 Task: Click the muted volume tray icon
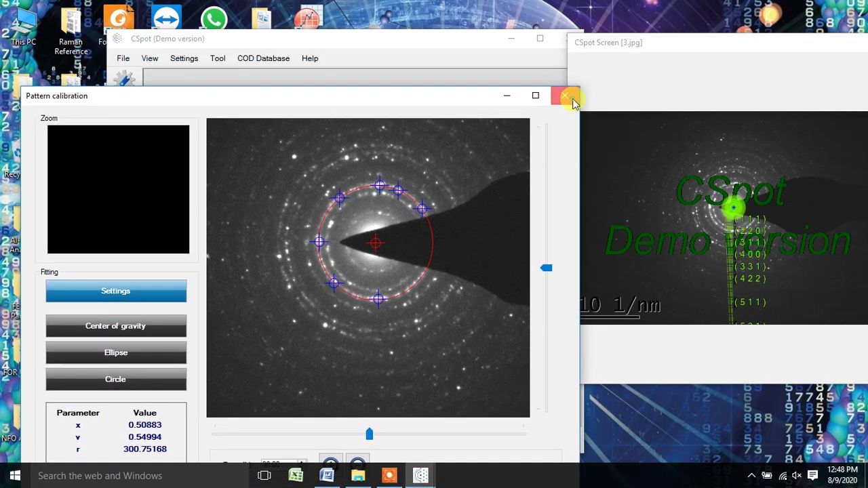point(797,476)
